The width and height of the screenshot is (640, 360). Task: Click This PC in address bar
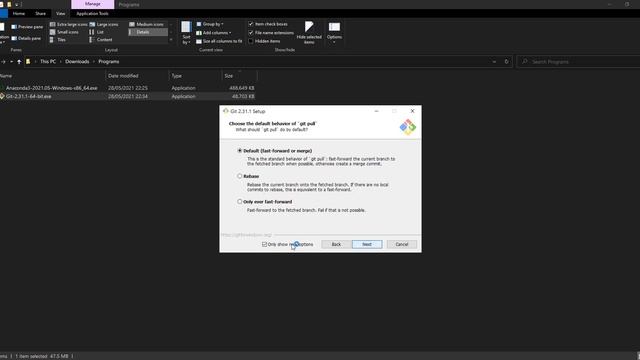(48, 62)
